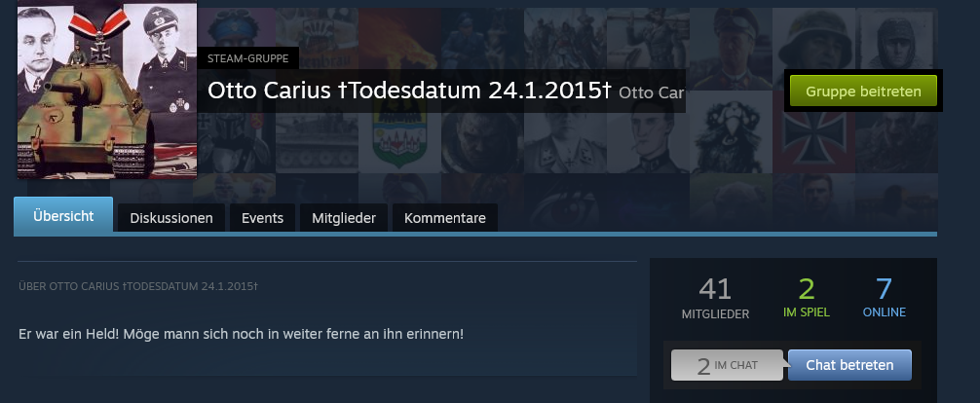Image resolution: width=980 pixels, height=403 pixels.
Task: View the 41 Mitglieder member count
Action: [715, 298]
